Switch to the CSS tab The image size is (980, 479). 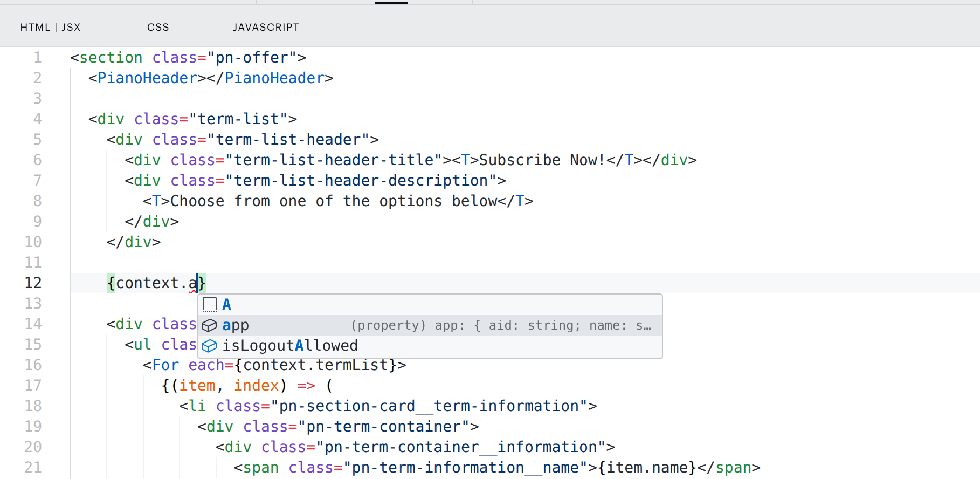(x=158, y=27)
